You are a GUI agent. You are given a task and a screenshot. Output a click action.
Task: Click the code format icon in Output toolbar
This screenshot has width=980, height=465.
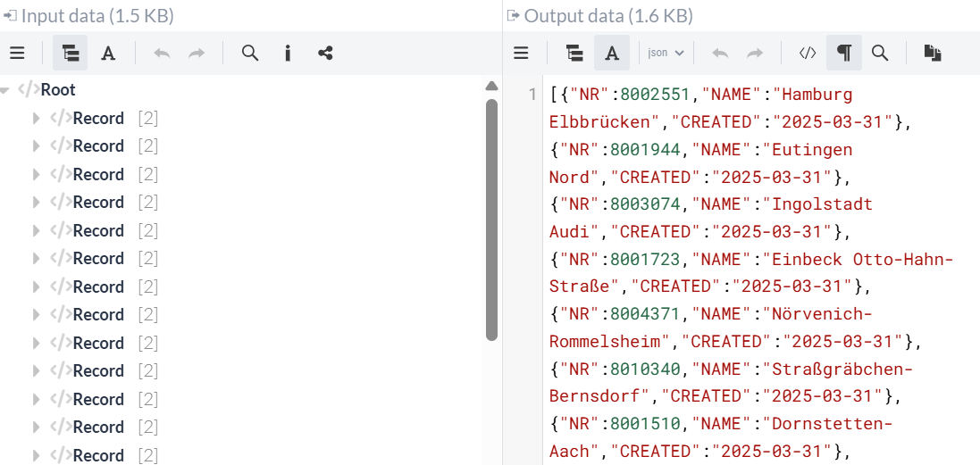tap(807, 54)
